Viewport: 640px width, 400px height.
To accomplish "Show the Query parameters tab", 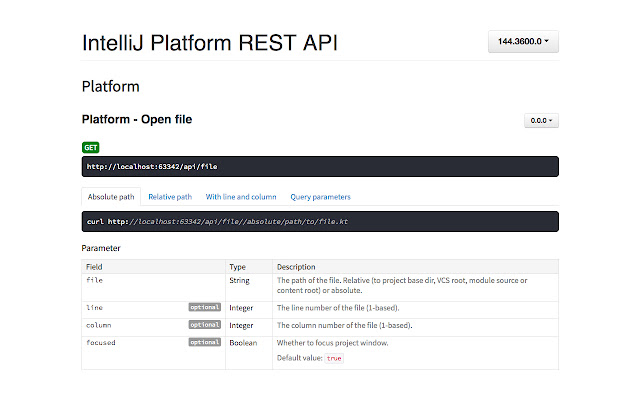I will (x=320, y=197).
